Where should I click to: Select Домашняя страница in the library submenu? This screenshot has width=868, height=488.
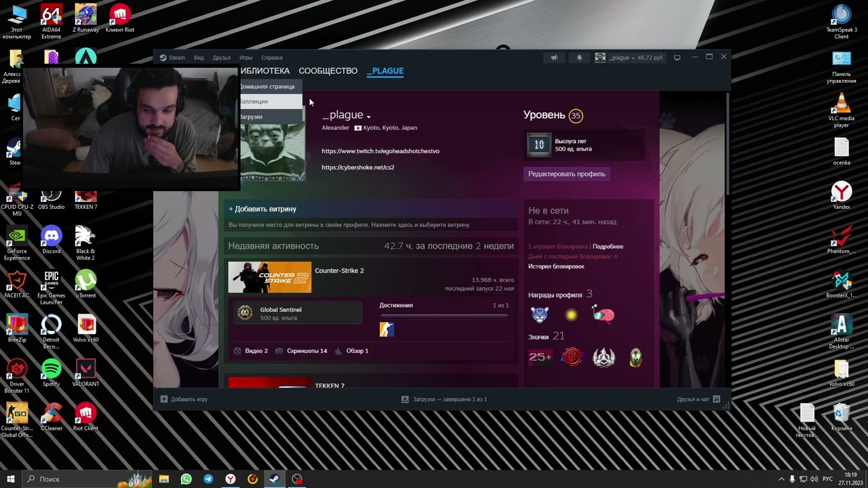(271, 87)
